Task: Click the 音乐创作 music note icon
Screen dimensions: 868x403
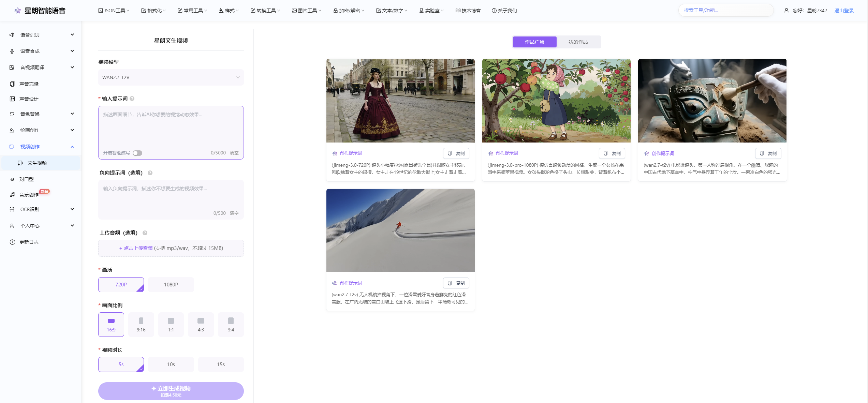Action: [12, 195]
